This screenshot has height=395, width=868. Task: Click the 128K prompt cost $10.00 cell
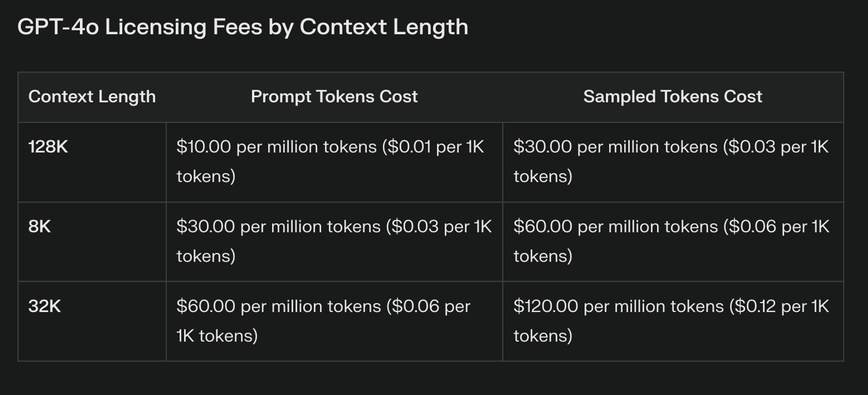334,162
